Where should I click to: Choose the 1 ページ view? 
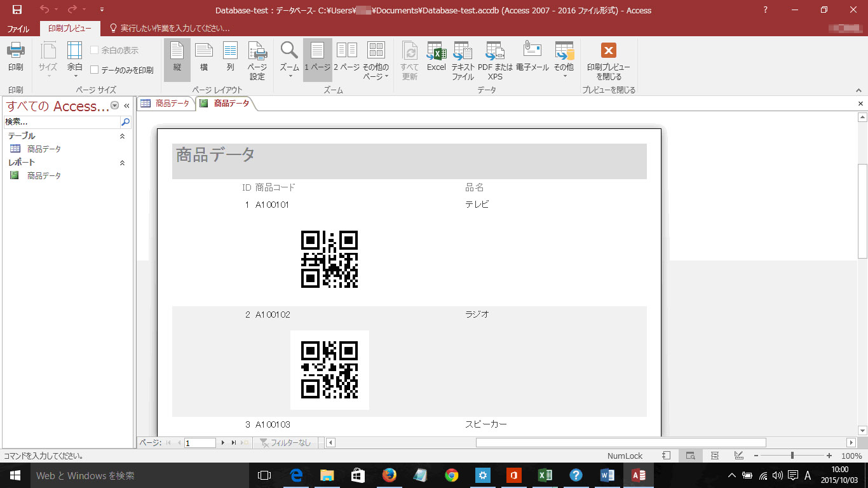pos(317,60)
